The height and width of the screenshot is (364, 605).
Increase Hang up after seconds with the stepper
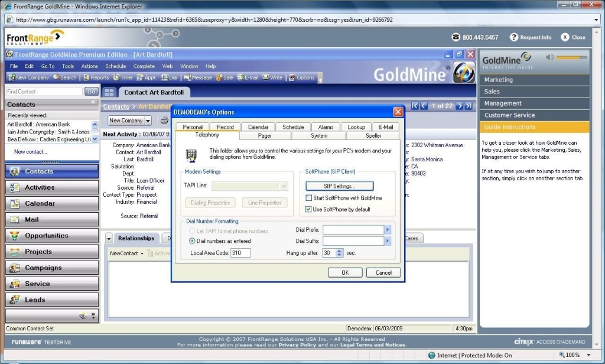tap(339, 249)
